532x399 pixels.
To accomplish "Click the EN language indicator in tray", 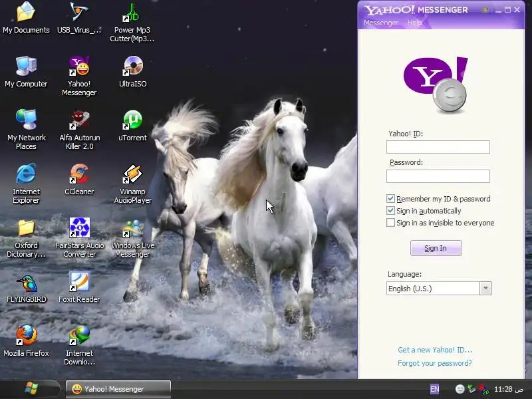I will pos(435,389).
